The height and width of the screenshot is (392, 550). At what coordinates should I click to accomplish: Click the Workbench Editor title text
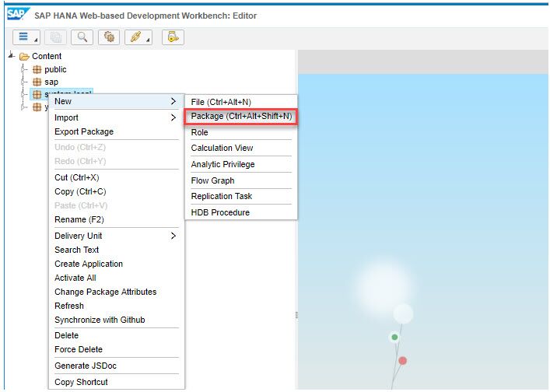pos(145,16)
